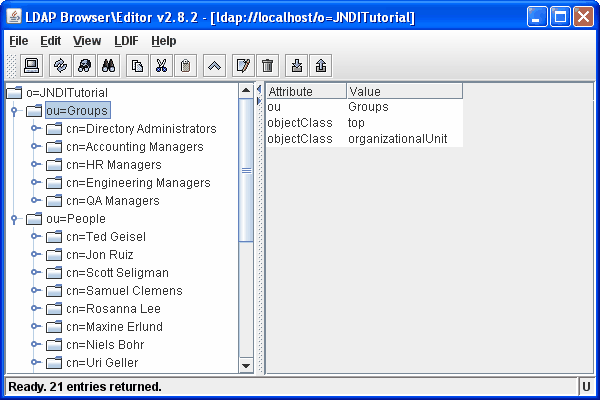
Task: Click split pane expand-right arrow
Action: (259, 101)
